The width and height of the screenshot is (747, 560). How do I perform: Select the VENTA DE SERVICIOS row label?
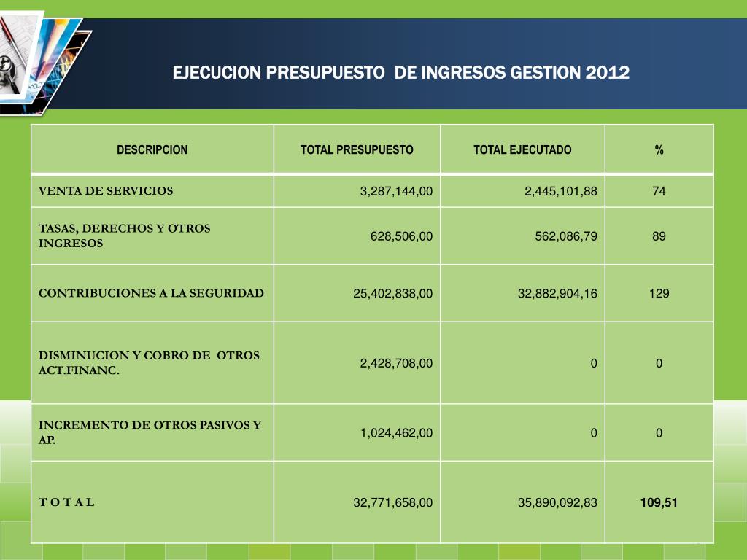106,190
